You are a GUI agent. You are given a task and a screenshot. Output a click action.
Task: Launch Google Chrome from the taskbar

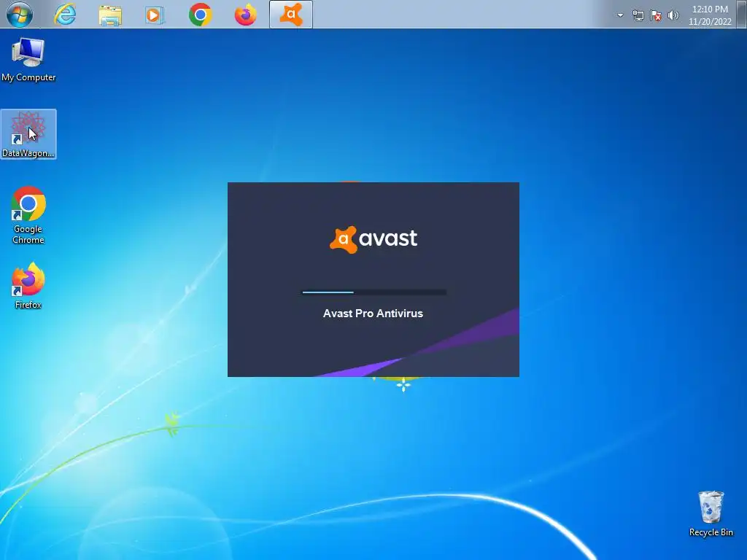click(x=200, y=15)
